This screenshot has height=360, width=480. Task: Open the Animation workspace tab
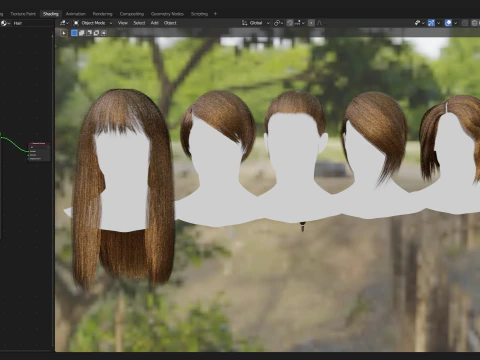click(x=76, y=14)
